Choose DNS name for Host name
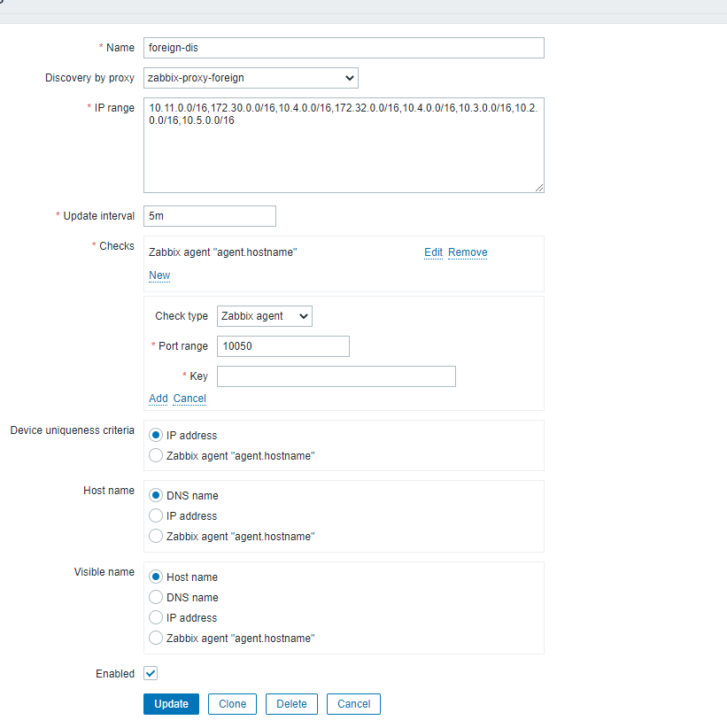The height and width of the screenshot is (728, 727). (x=156, y=495)
